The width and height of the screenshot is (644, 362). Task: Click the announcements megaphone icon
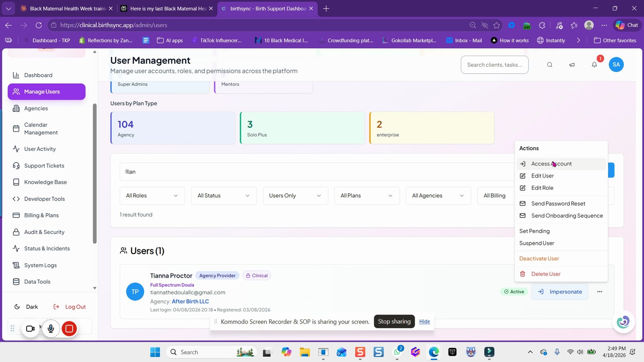click(572, 65)
